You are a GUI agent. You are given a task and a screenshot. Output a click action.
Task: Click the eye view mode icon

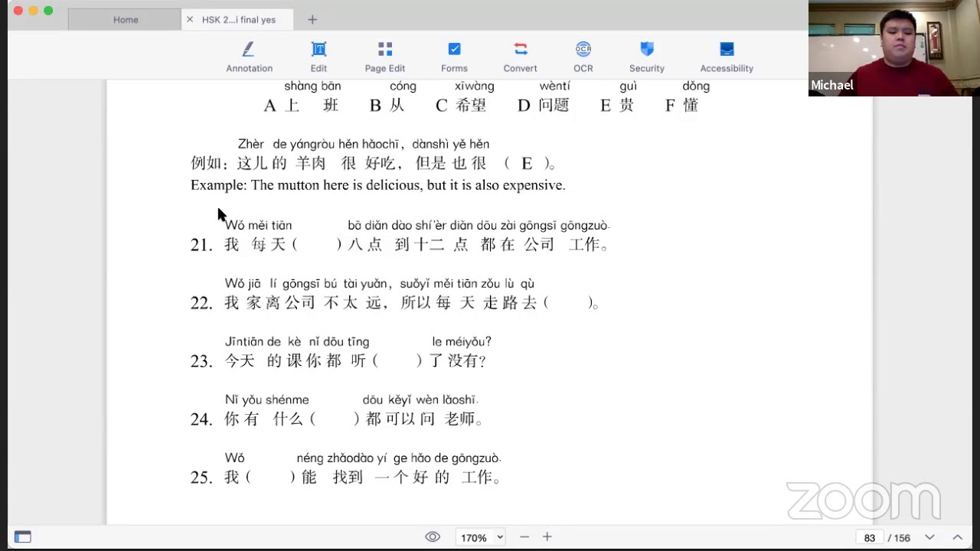433,537
